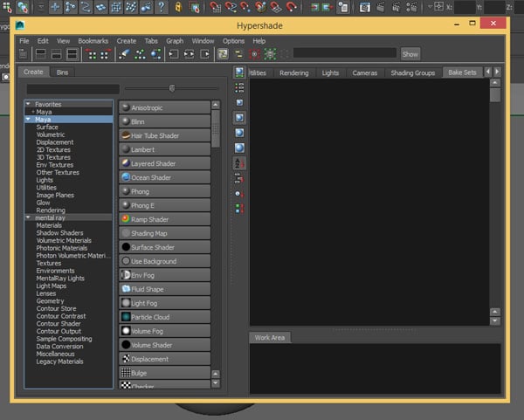Select medium swatches view button
This screenshot has height=420, width=524.
pos(239,118)
